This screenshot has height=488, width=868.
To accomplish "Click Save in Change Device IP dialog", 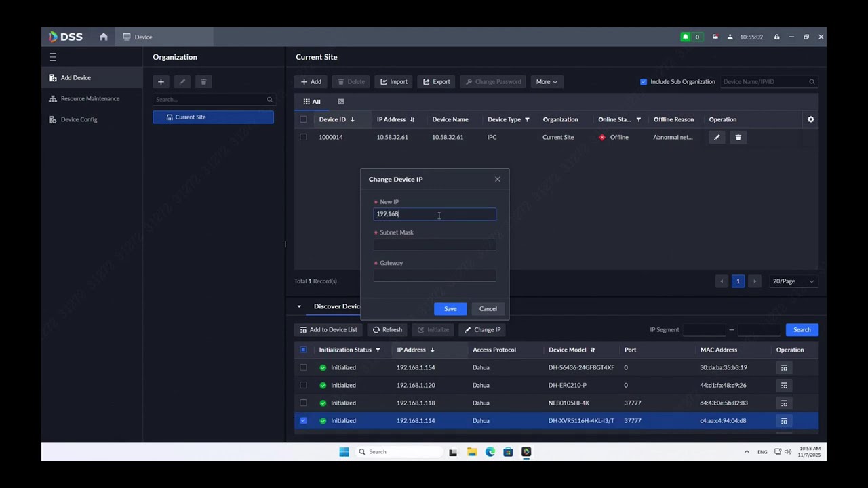I will 450,309.
